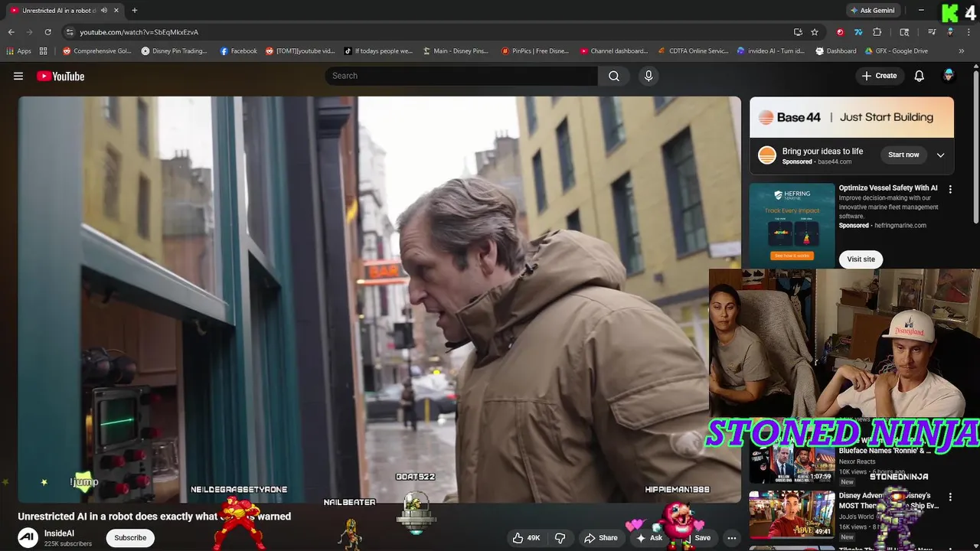The height and width of the screenshot is (551, 980).
Task: Open PinPics Free Disney bookmark
Action: tap(535, 51)
